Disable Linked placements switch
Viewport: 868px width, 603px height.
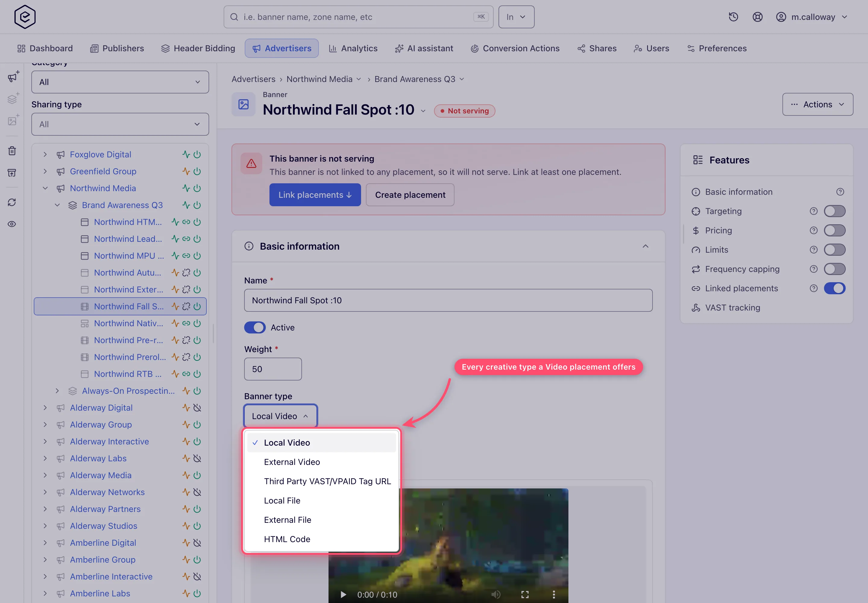coord(834,288)
